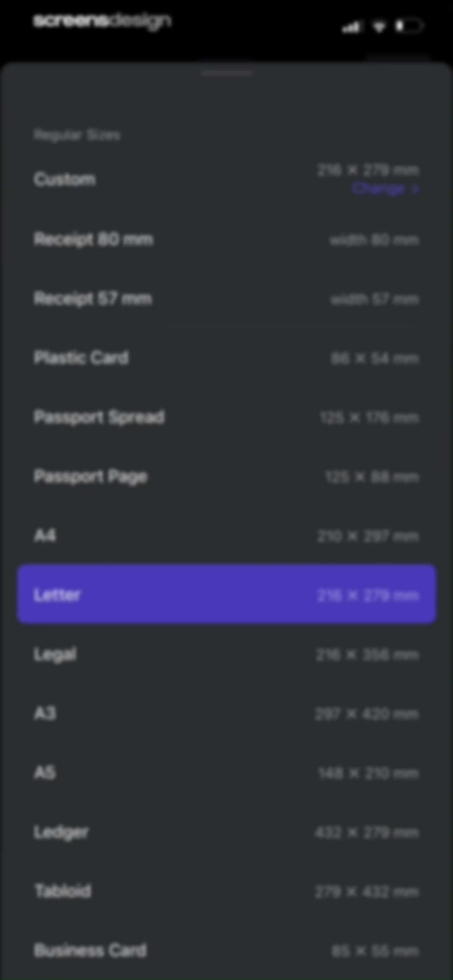
Task: Choose the A3 paper size
Action: 226,714
